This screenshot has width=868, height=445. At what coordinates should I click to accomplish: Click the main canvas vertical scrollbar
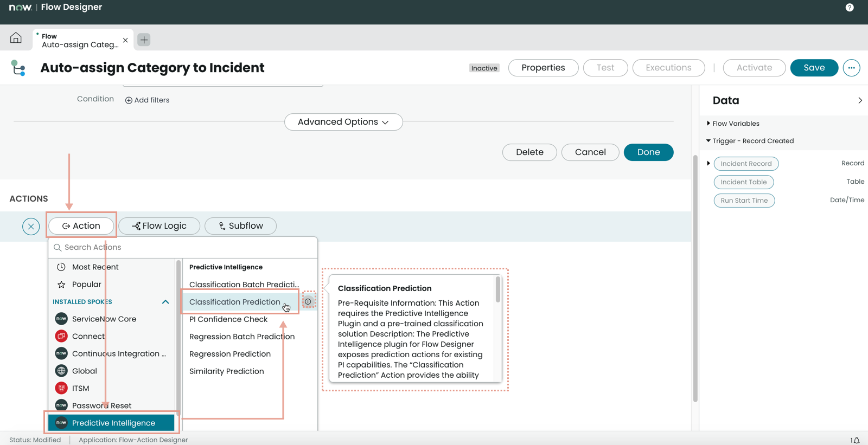(695, 279)
